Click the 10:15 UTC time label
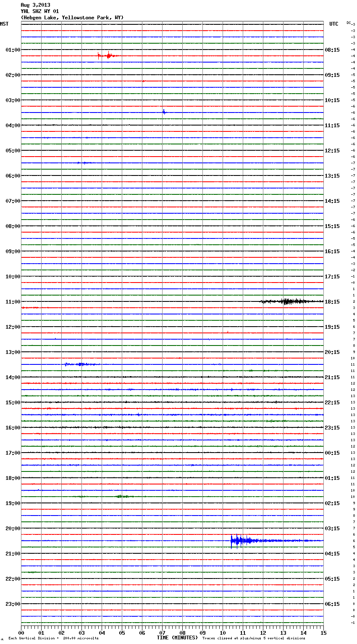The height and width of the screenshot is (644, 357). (x=332, y=100)
